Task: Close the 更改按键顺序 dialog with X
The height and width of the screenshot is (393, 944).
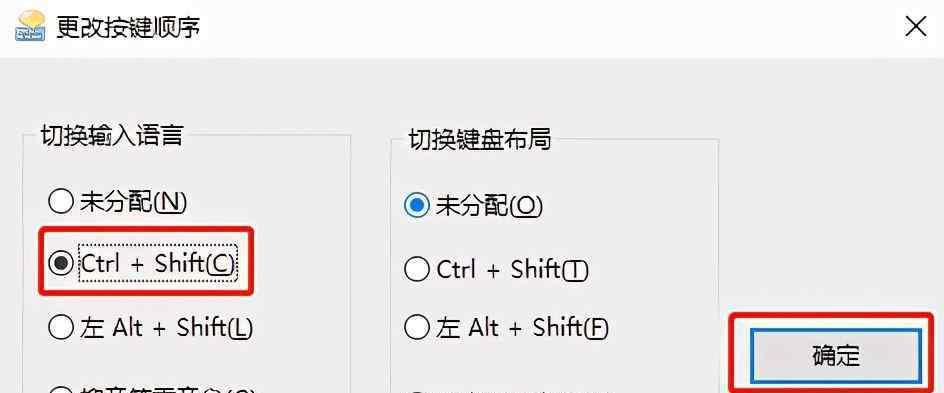Action: pyautogui.click(x=916, y=27)
